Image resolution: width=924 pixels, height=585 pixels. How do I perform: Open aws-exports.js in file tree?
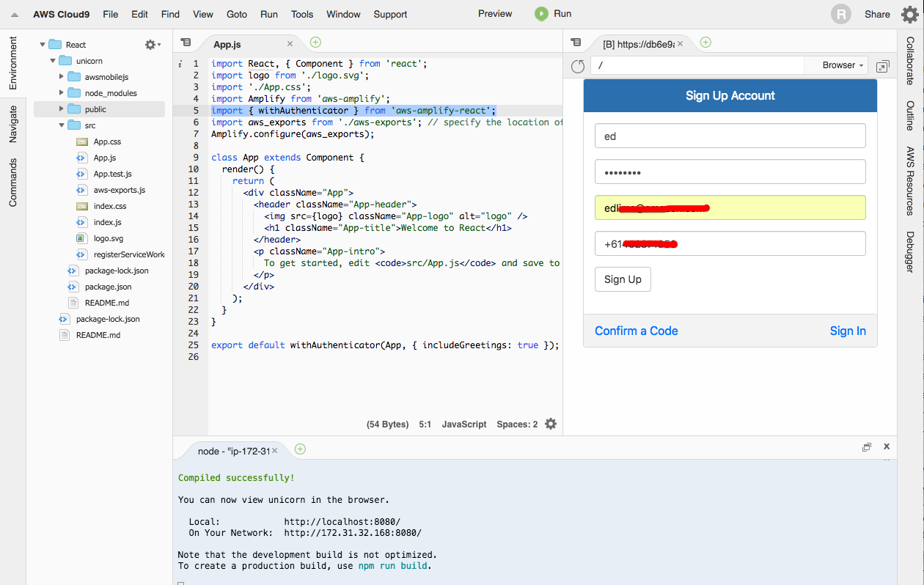(x=119, y=190)
